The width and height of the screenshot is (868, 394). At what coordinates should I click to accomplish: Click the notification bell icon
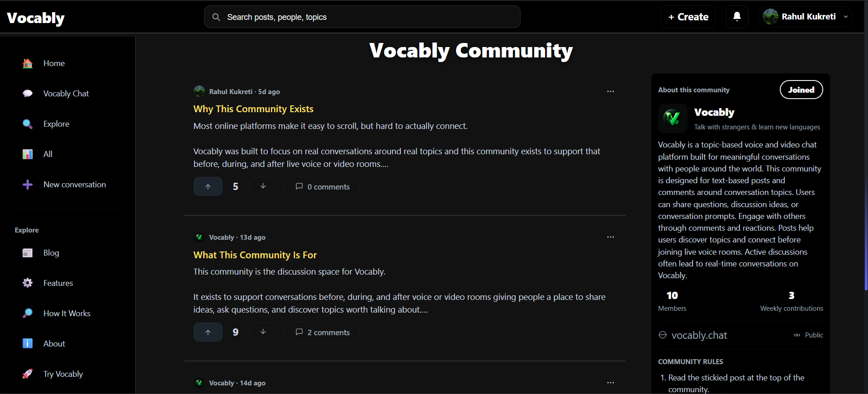(737, 17)
